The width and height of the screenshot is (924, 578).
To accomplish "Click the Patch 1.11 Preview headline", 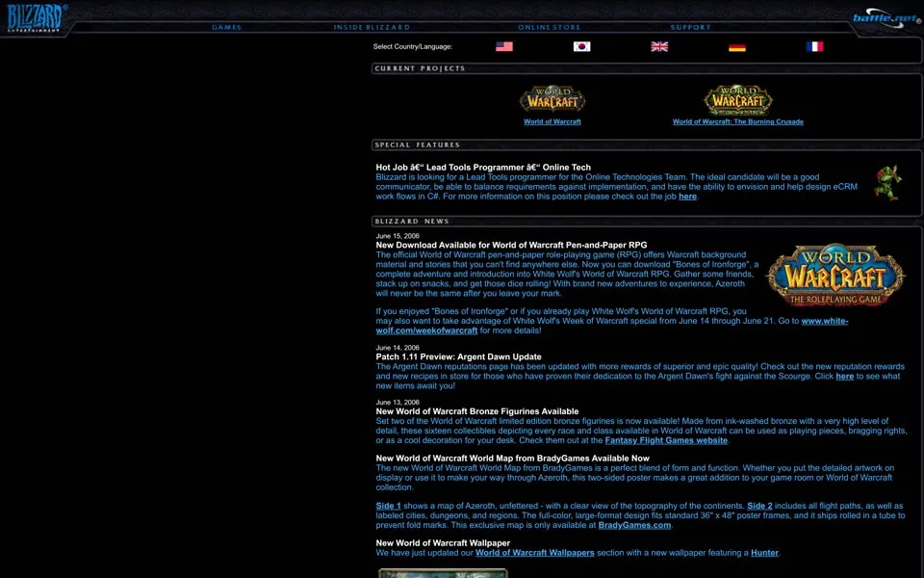I will click(458, 356).
